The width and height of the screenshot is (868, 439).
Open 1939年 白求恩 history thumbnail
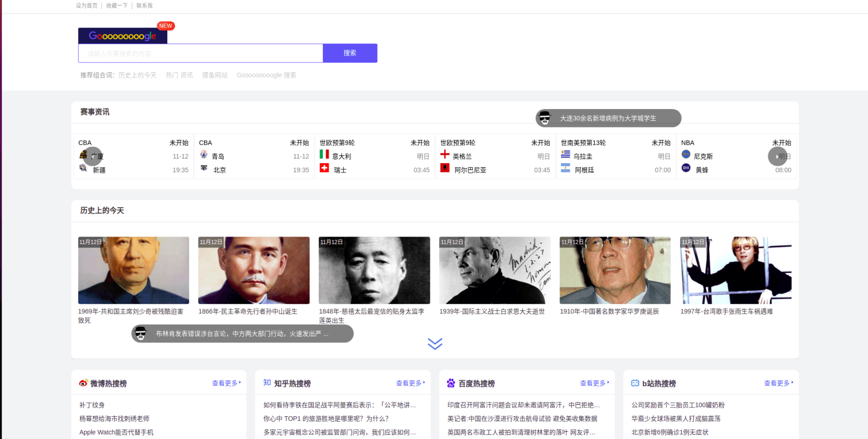click(x=495, y=270)
